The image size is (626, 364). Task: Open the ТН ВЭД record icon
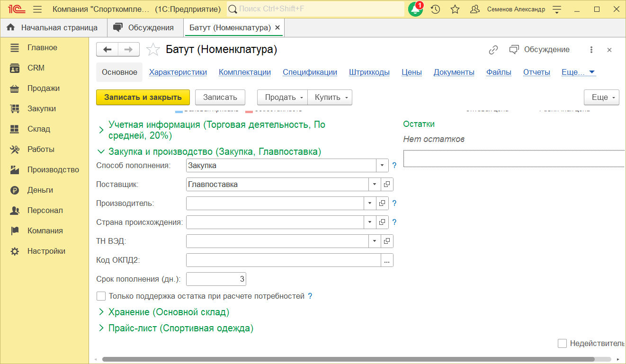387,241
